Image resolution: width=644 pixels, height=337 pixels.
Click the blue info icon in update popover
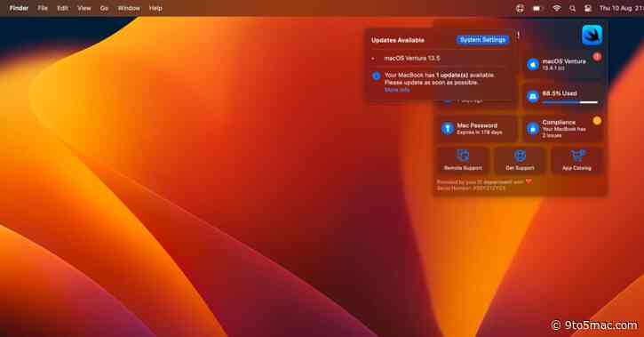(x=377, y=76)
